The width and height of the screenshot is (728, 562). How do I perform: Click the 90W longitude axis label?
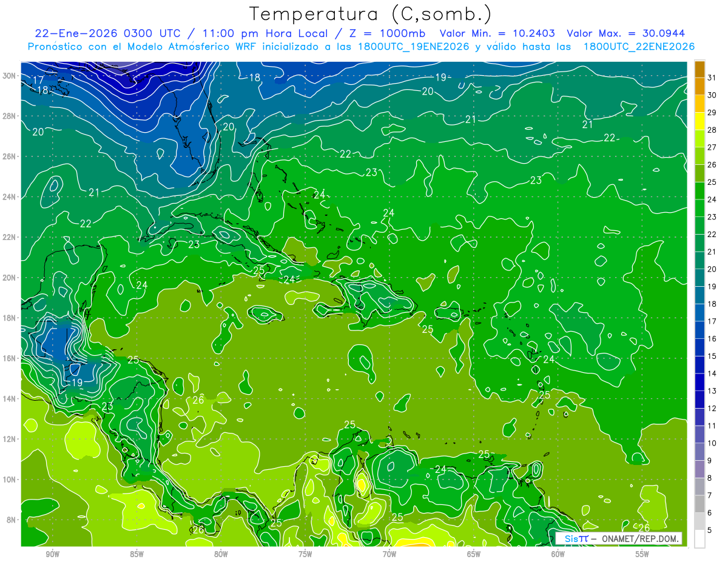coord(52,554)
